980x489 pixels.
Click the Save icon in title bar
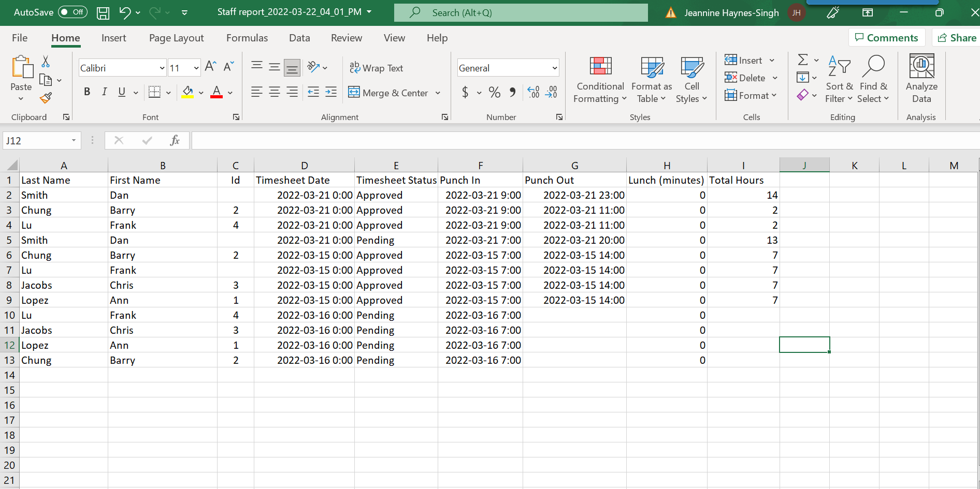click(x=103, y=13)
